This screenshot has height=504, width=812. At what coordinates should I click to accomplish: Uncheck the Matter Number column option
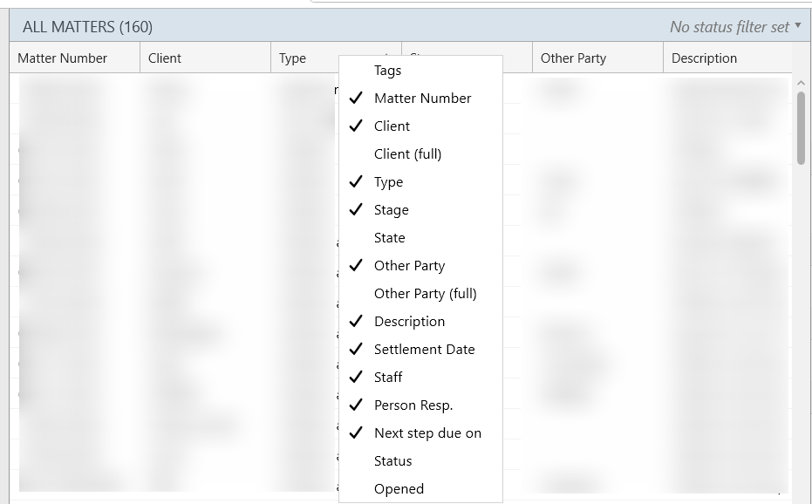pyautogui.click(x=422, y=99)
